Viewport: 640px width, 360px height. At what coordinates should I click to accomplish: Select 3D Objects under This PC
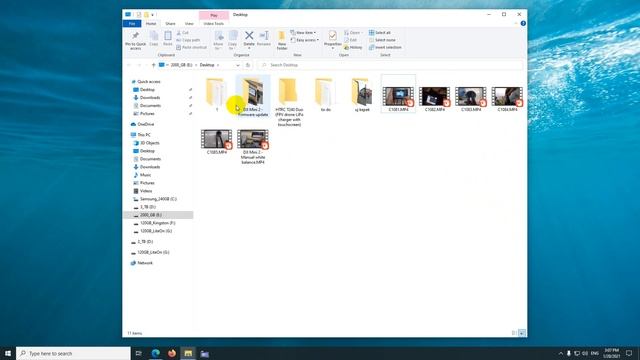(x=150, y=143)
